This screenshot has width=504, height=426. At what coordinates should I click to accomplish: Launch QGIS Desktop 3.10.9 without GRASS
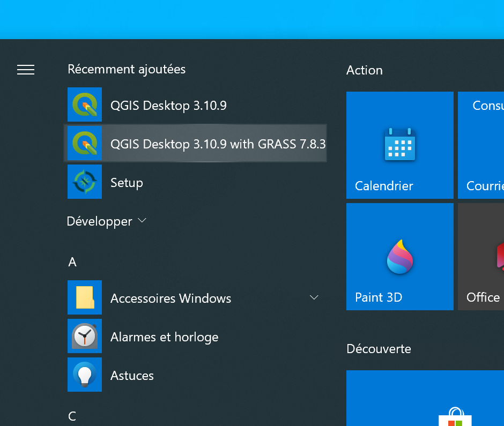(168, 106)
